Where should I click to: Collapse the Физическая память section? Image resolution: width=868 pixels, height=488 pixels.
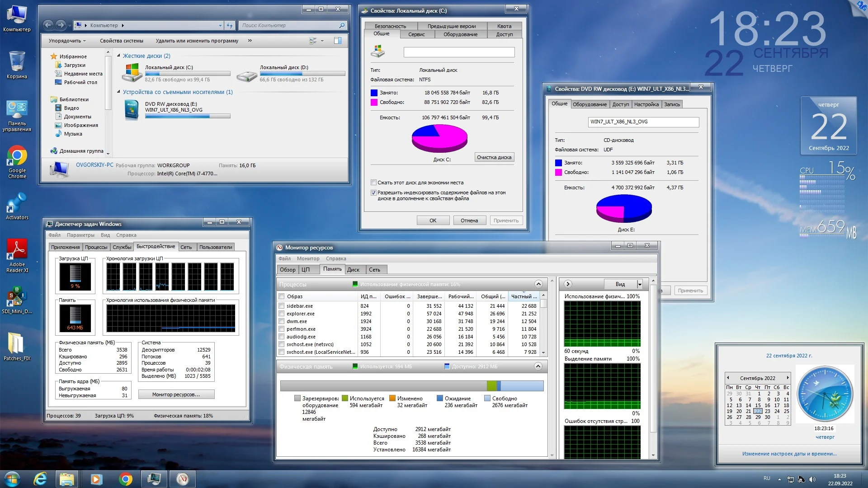[x=538, y=366]
